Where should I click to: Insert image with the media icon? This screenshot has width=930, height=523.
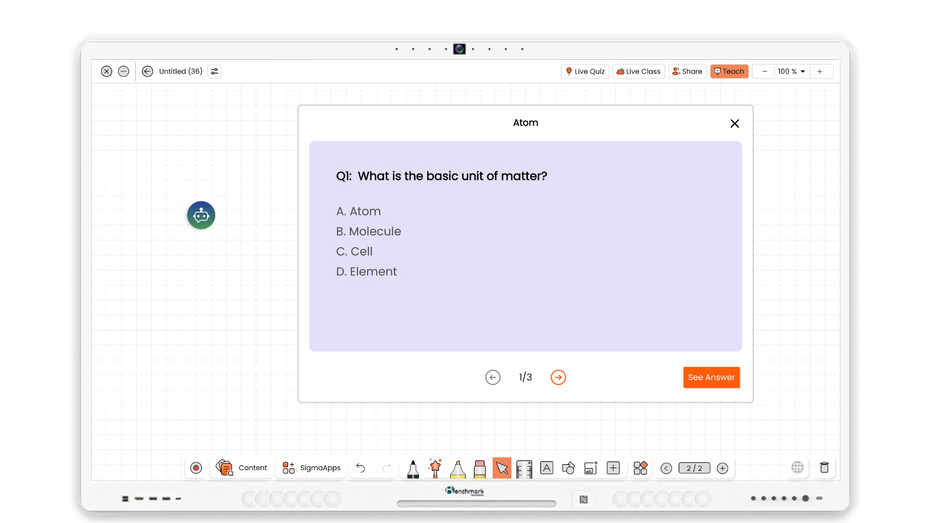590,468
